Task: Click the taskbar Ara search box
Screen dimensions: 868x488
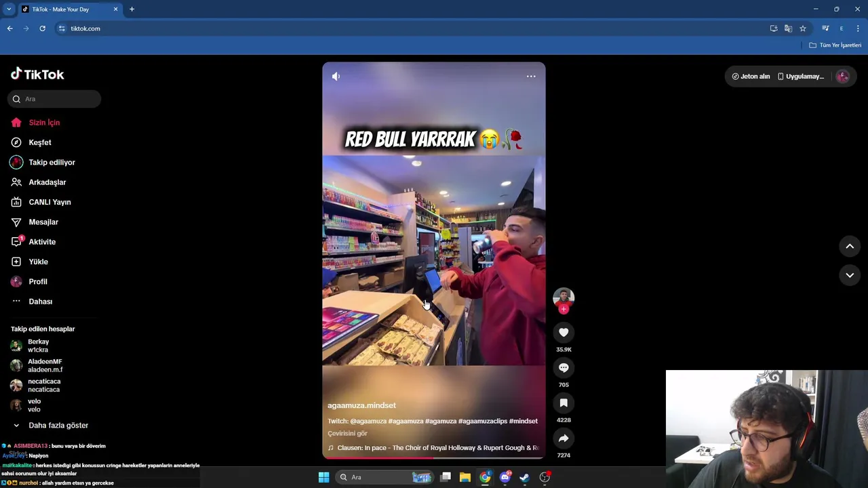Action: [x=384, y=477]
